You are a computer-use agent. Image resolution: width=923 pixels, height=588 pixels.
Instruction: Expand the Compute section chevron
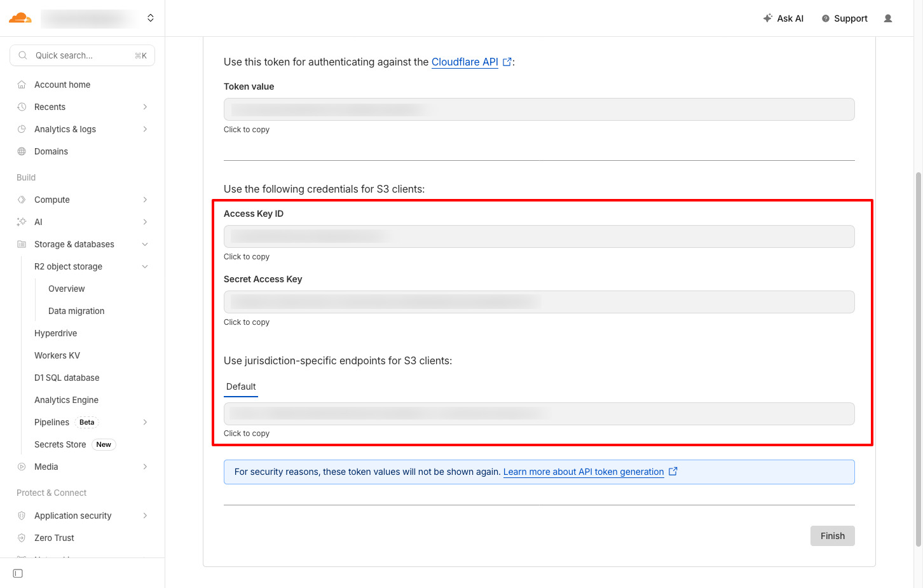(x=145, y=200)
